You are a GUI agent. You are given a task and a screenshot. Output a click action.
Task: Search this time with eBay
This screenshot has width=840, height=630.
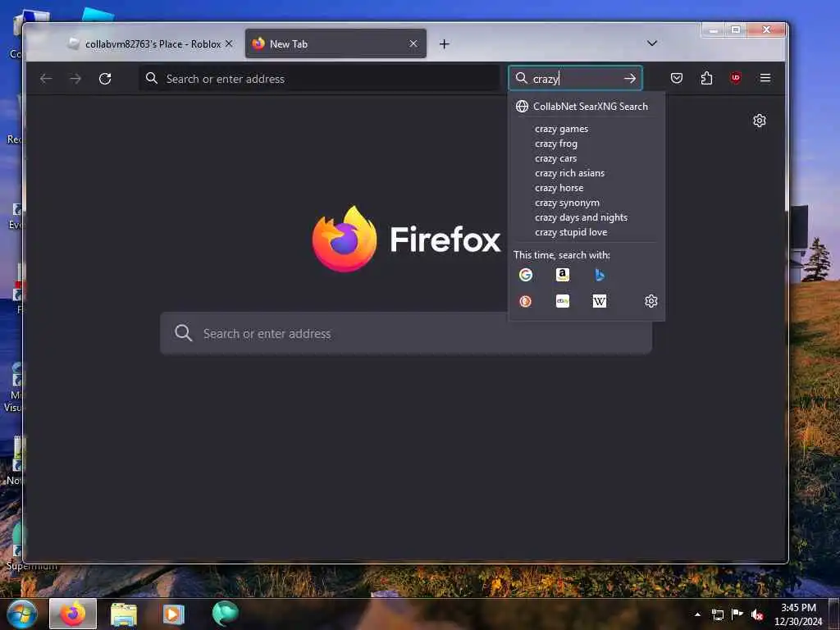(563, 301)
